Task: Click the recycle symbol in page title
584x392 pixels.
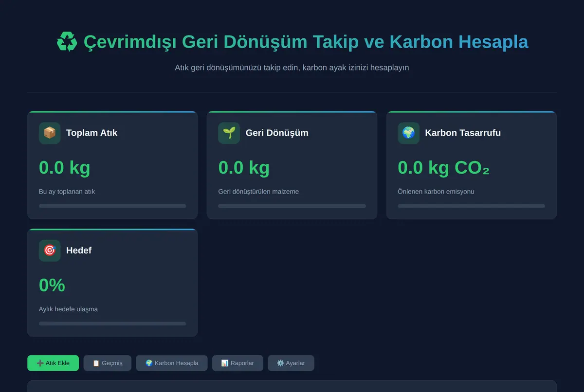Action: pyautogui.click(x=67, y=42)
